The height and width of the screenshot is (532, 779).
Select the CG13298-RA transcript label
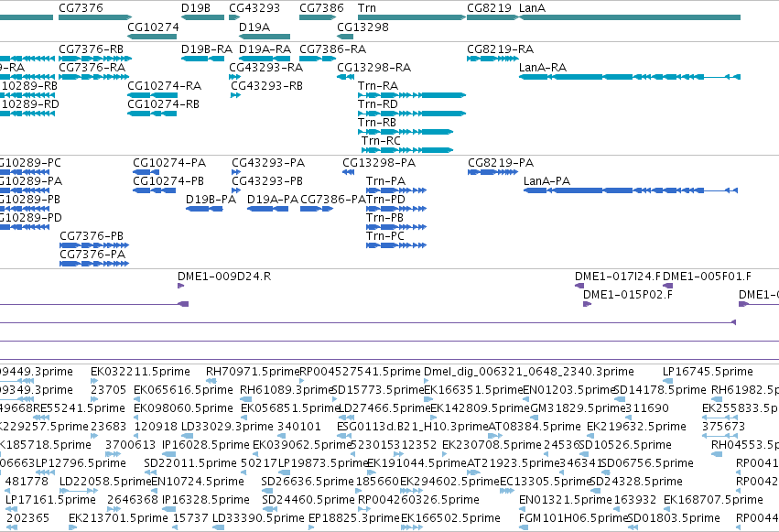pyautogui.click(x=374, y=68)
